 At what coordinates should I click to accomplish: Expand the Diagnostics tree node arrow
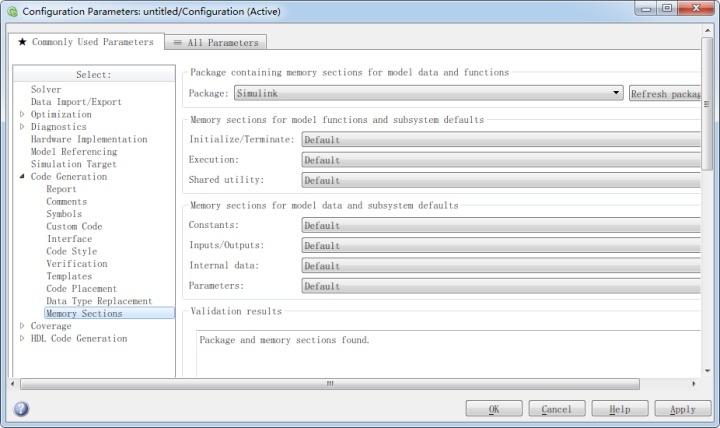[x=22, y=126]
